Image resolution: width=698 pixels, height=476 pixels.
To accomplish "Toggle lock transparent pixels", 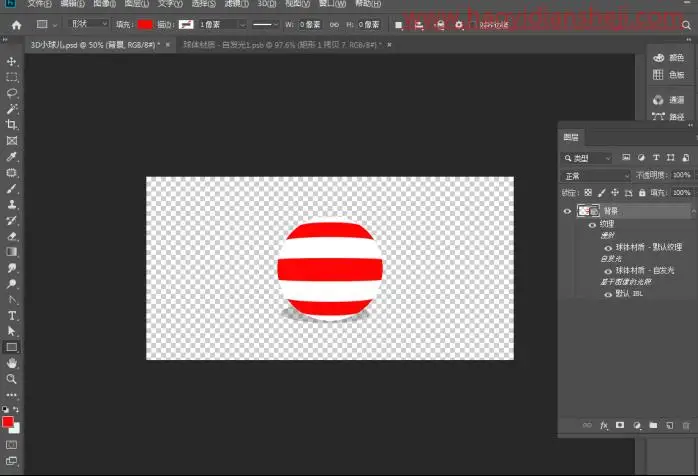I will (x=588, y=192).
